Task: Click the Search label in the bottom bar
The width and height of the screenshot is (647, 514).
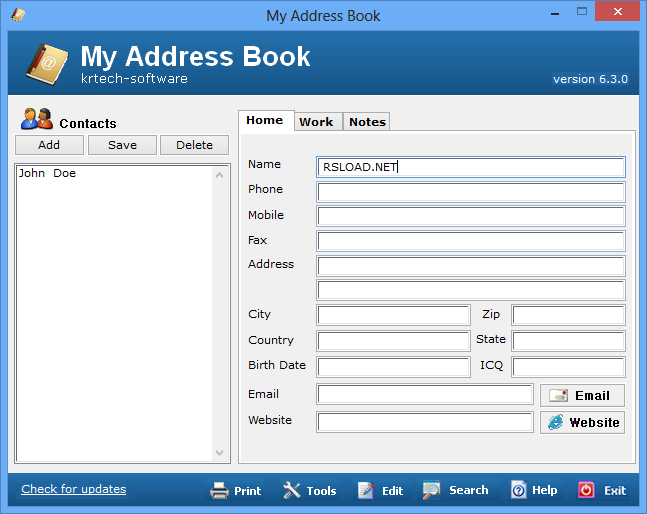Action: (x=469, y=490)
